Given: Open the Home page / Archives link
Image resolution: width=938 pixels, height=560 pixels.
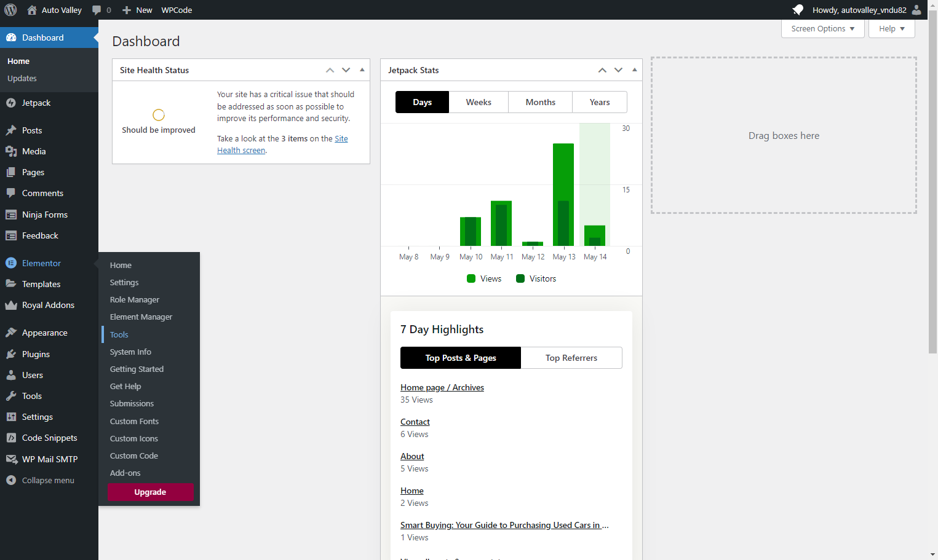Looking at the screenshot, I should point(442,388).
